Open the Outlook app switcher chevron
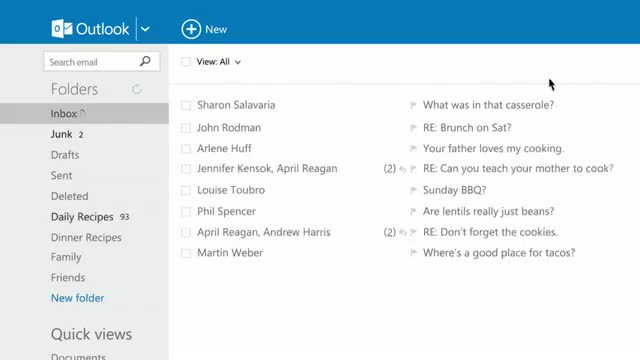640x360 pixels. point(145,29)
